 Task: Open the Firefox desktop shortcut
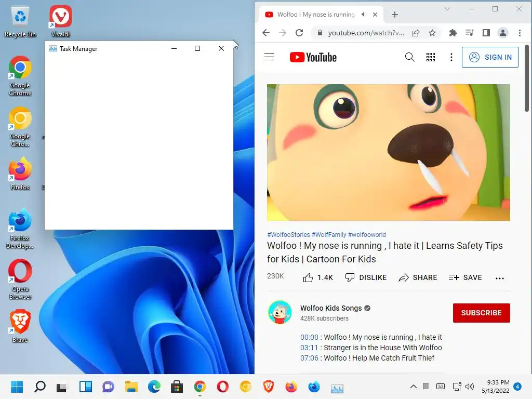(20, 174)
